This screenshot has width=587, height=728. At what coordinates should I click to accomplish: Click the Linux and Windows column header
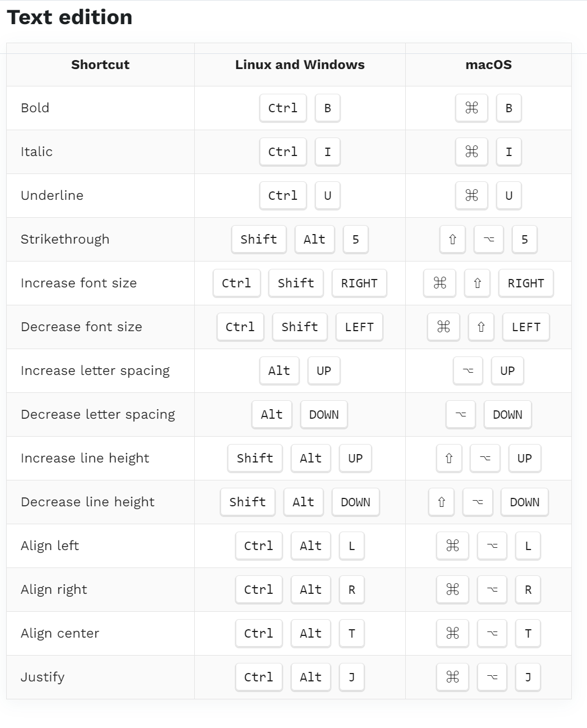click(300, 65)
